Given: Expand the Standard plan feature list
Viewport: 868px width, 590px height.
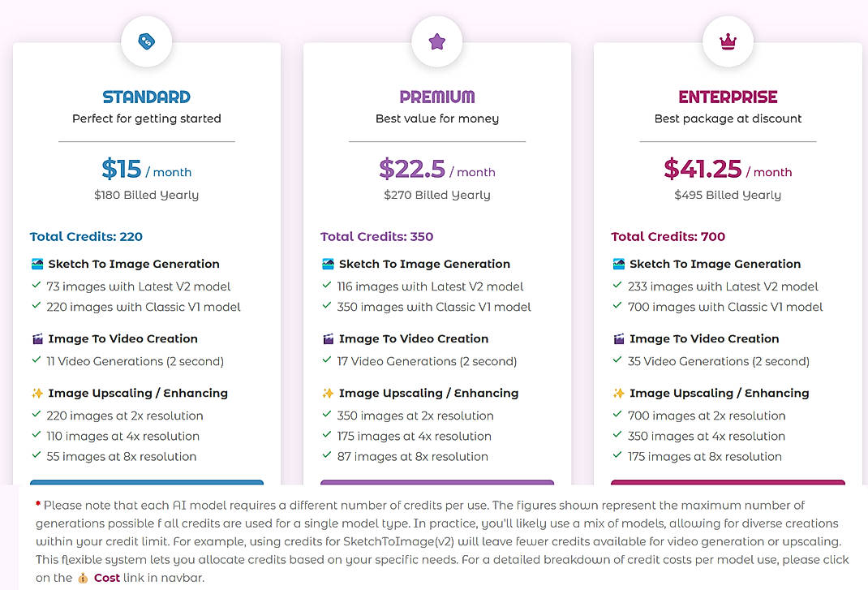Looking at the screenshot, I should (135, 264).
